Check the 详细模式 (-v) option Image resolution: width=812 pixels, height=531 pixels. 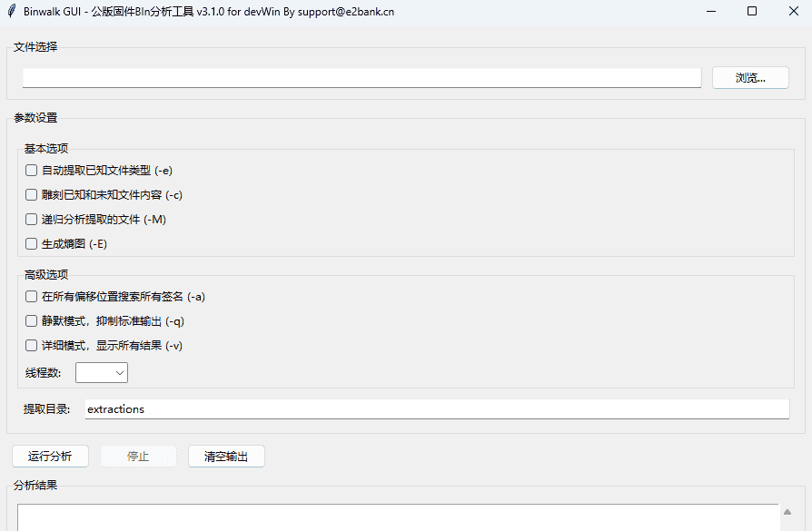pos(32,345)
